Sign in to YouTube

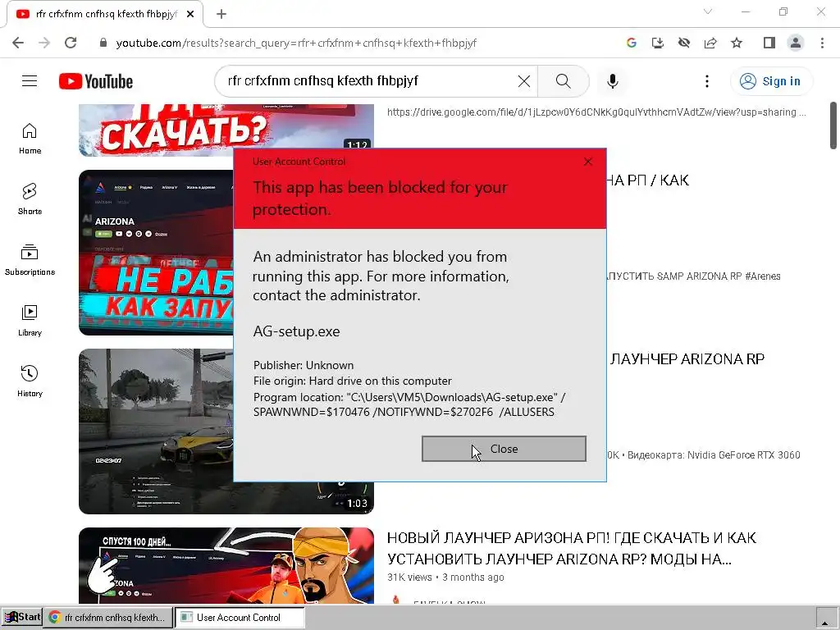click(770, 81)
